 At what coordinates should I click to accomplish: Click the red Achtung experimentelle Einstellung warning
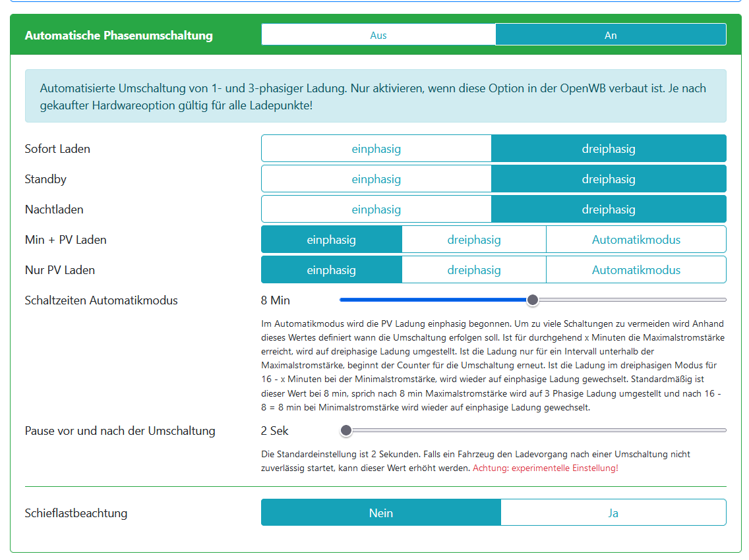click(x=545, y=468)
